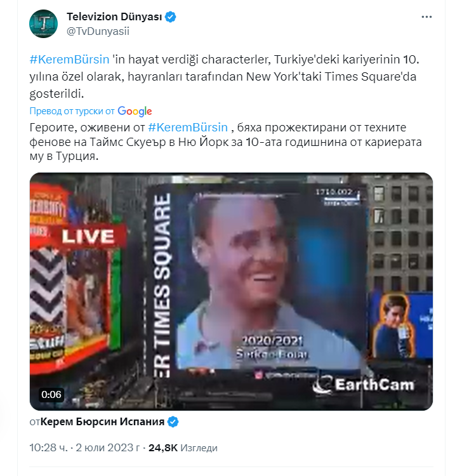Click the #KeremBürsin hashtag in the original Turkish text
The width and height of the screenshot is (462, 476).
coord(69,59)
